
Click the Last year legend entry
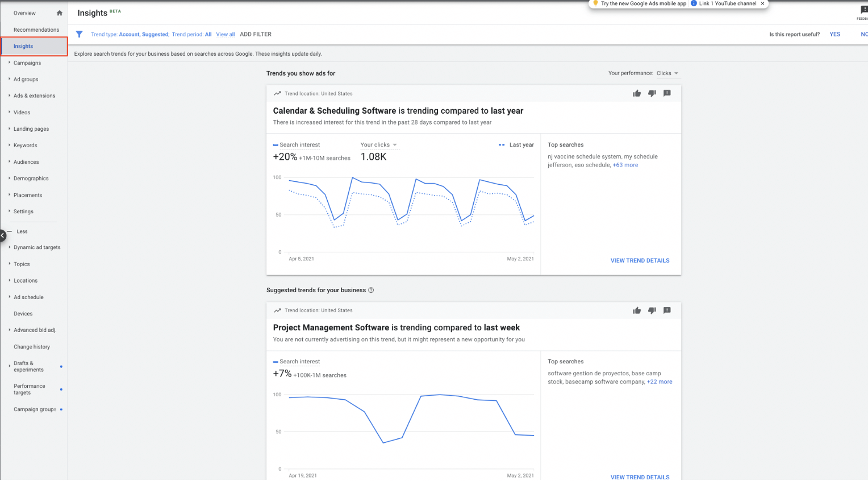pos(516,144)
